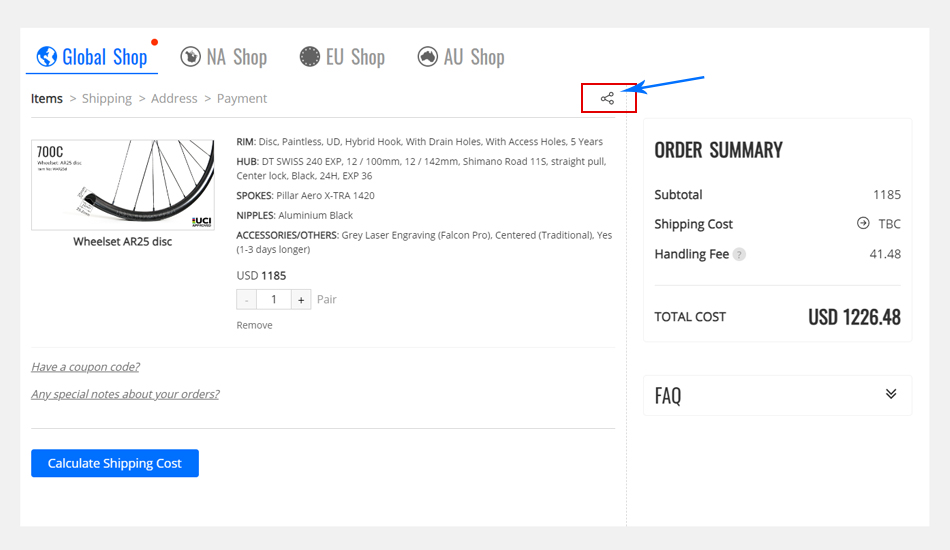
Task: Open the 'Have a coupon code?' link
Action: [x=85, y=367]
